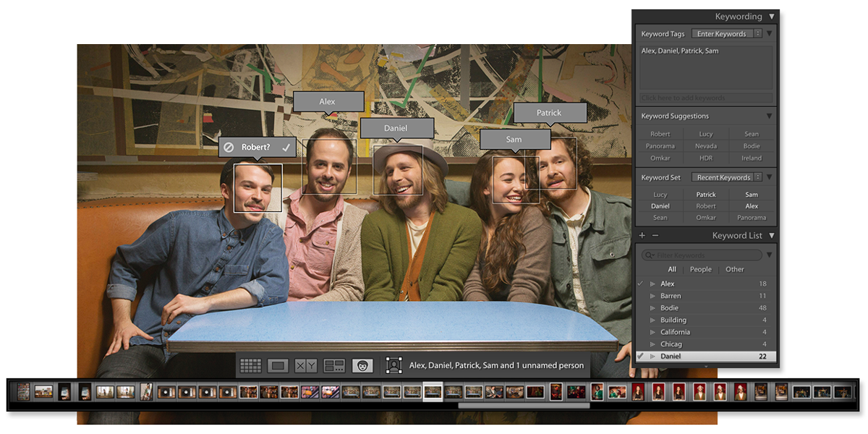Image resolution: width=868 pixels, height=434 pixels.
Task: Click the minus icon to remove keyword
Action: 655,236
